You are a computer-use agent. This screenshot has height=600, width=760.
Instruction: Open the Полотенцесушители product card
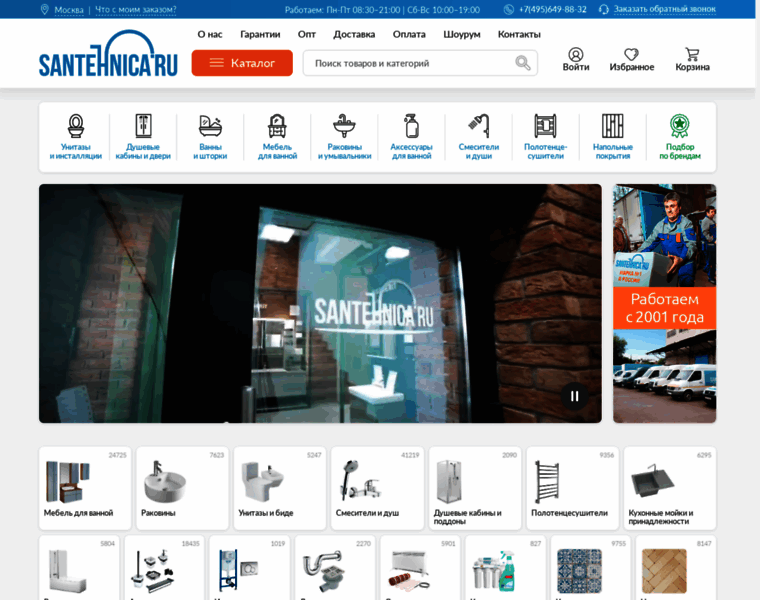572,488
